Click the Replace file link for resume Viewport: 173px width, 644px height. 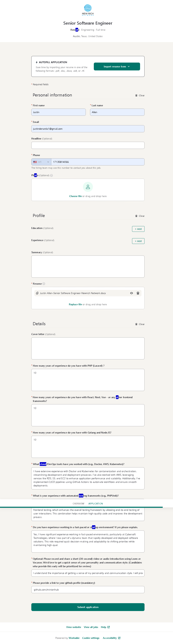[x=75, y=304]
